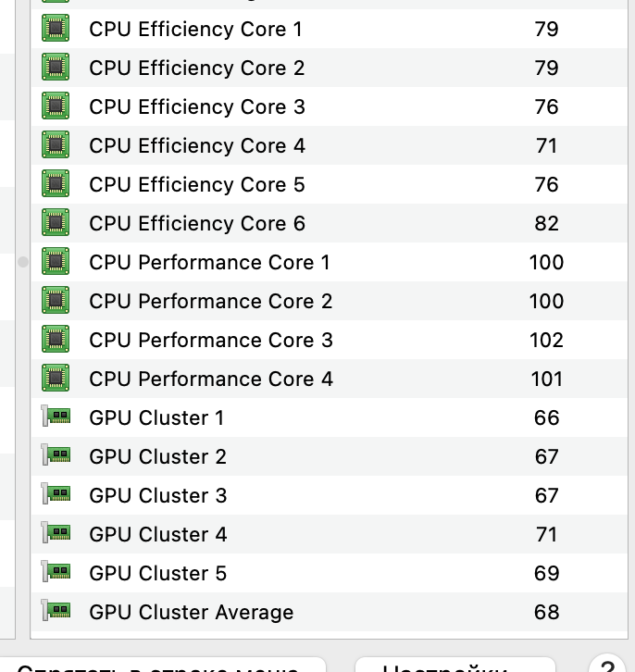Screen dimensions: 635x672
Task: Click the CPU Efficiency Core 4 chip icon
Action: click(56, 144)
